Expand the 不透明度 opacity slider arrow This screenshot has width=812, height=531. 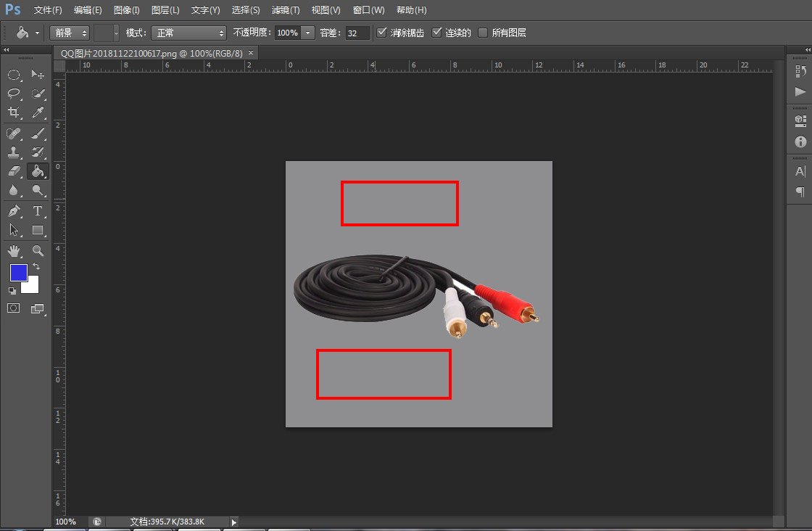[308, 33]
